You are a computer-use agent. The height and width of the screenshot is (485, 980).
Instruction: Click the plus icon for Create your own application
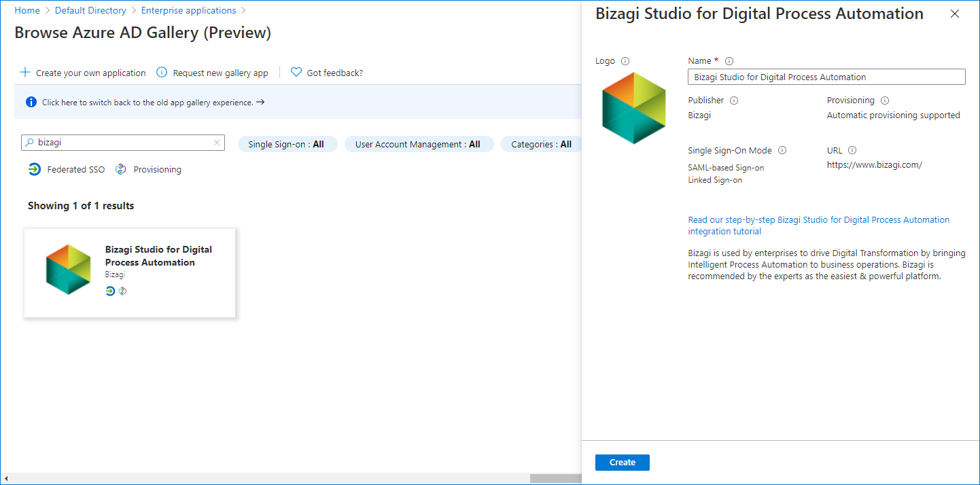[25, 73]
